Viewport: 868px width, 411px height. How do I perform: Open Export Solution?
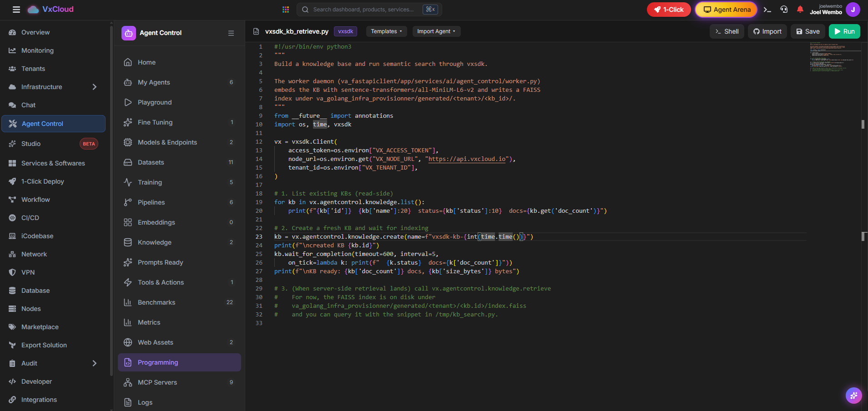click(55, 345)
